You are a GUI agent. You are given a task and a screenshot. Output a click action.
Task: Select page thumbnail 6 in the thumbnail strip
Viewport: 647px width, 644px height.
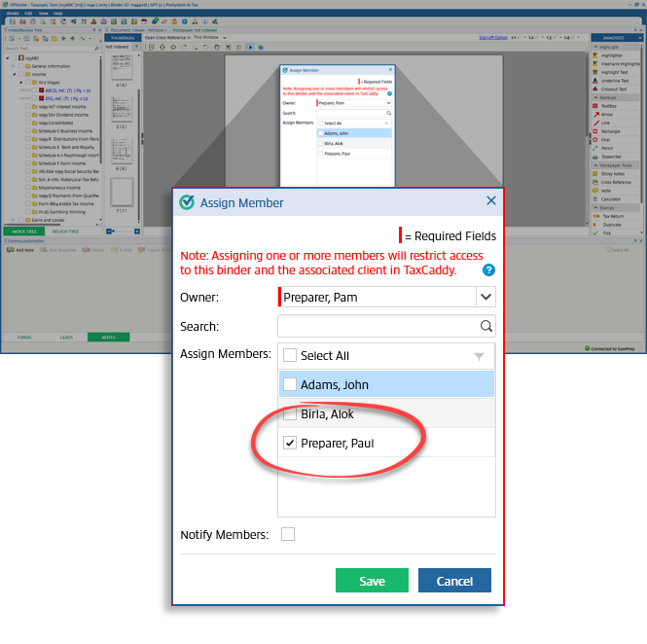coord(122,152)
